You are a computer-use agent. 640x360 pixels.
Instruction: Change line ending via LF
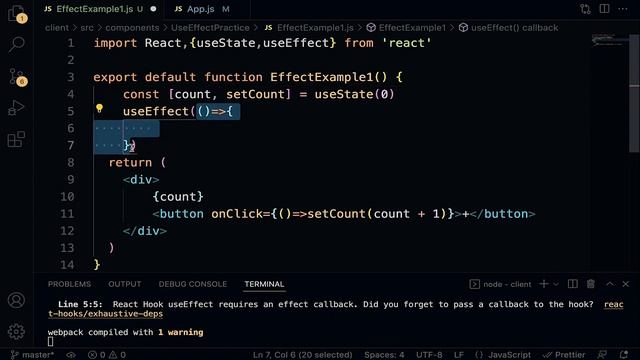pos(459,355)
